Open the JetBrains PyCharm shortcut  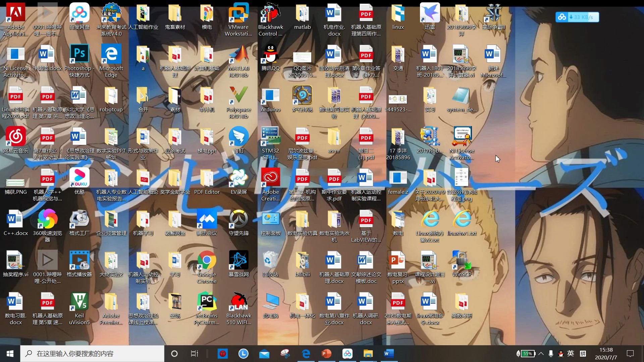(x=207, y=302)
